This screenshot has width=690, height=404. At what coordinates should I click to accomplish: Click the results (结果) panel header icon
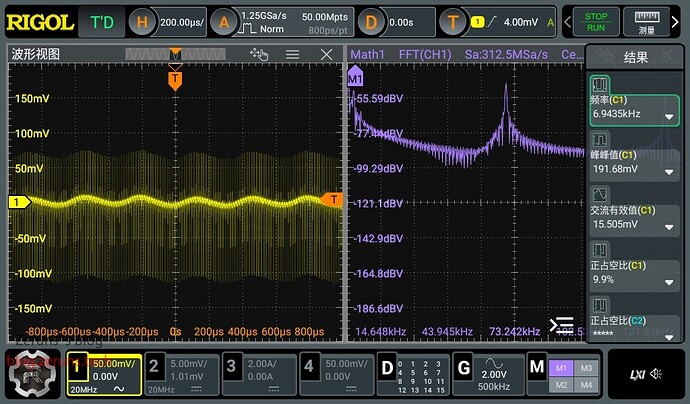[601, 56]
